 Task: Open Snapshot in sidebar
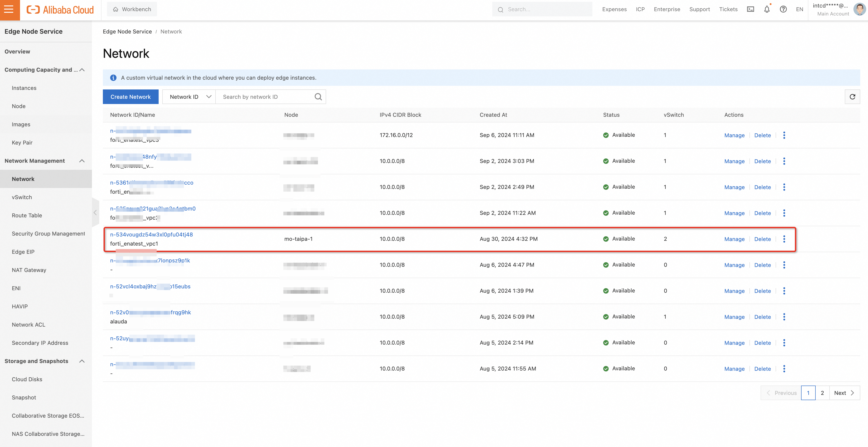(24, 397)
